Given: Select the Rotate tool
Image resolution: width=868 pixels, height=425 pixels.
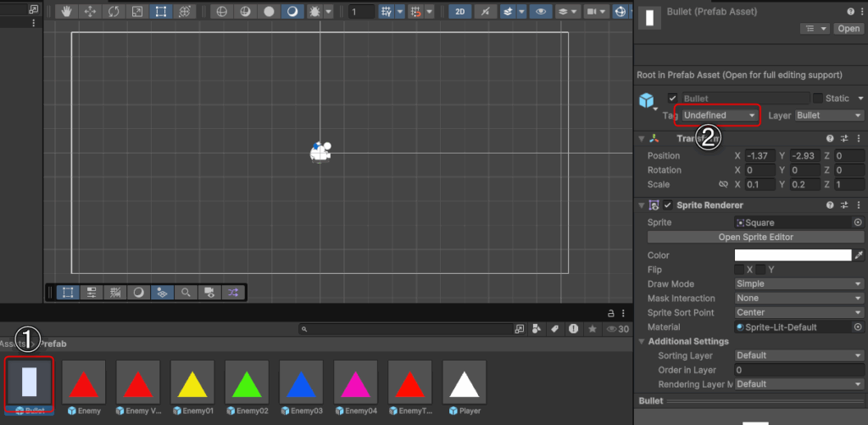Looking at the screenshot, I should click(114, 12).
